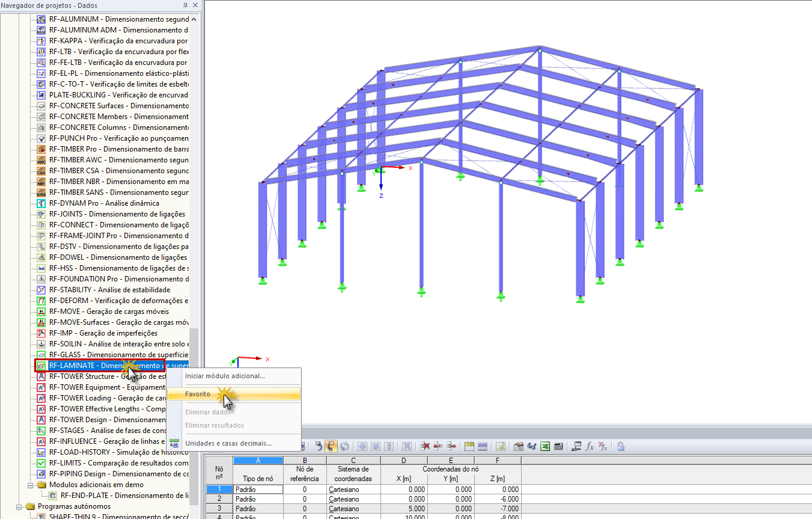This screenshot has height=519, width=812.
Task: Pin the Navegador de projetos panel
Action: 185,5
